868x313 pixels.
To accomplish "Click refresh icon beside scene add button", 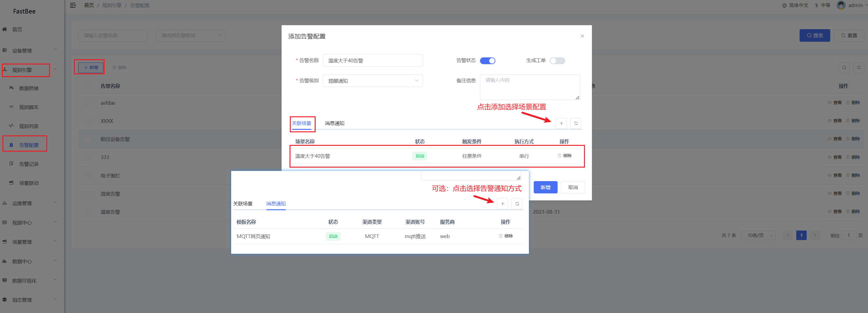I will (575, 123).
